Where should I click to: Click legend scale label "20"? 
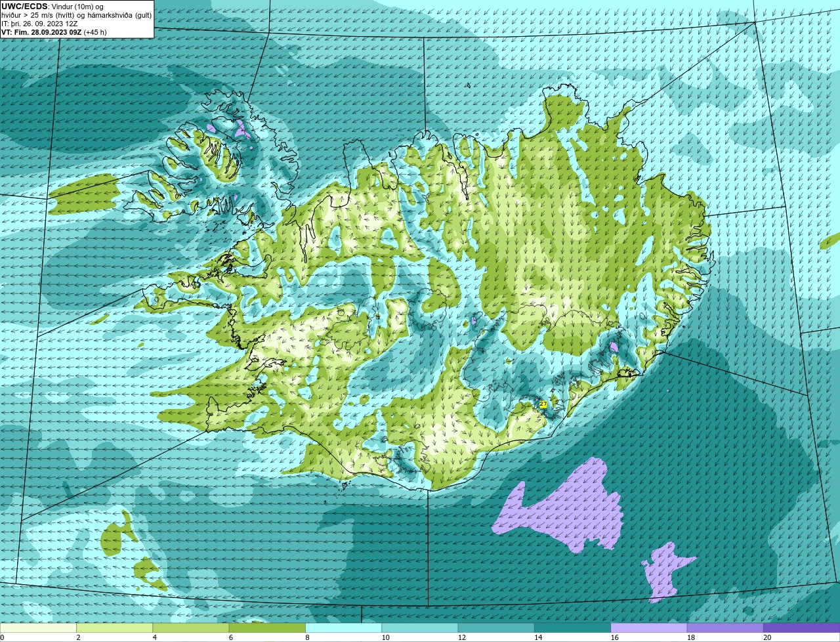[x=767, y=637]
